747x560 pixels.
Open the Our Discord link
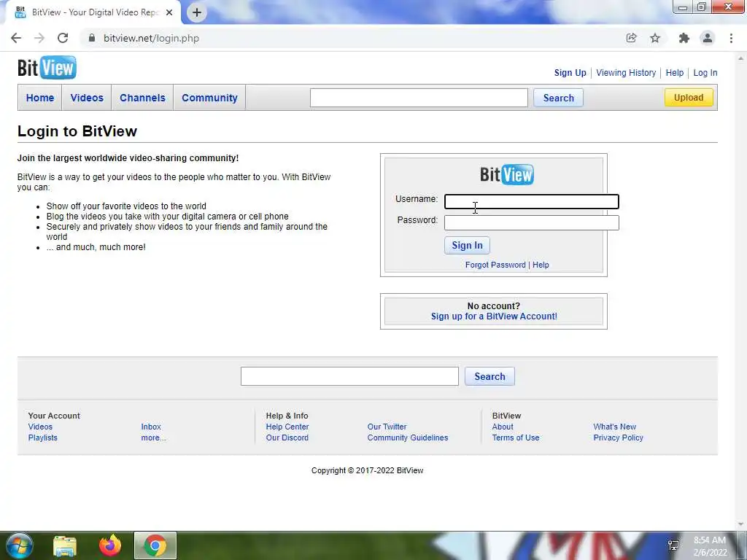click(x=287, y=437)
